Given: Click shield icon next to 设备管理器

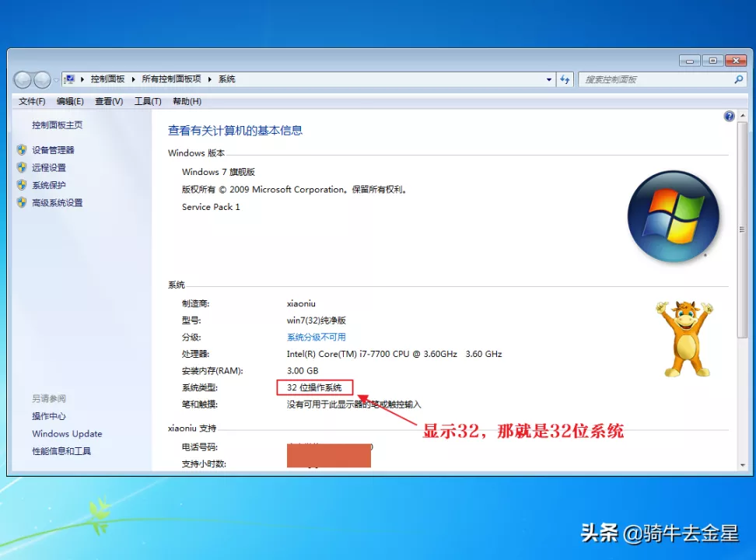Looking at the screenshot, I should [22, 150].
